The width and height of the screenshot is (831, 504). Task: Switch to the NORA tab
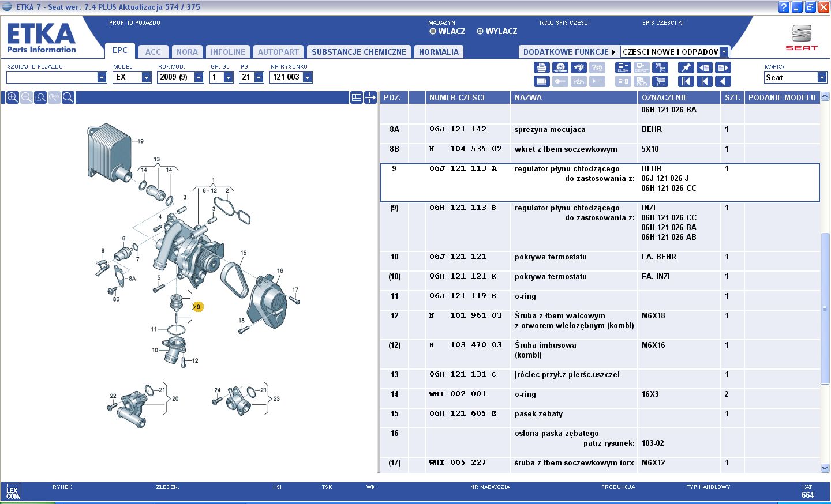click(x=187, y=52)
